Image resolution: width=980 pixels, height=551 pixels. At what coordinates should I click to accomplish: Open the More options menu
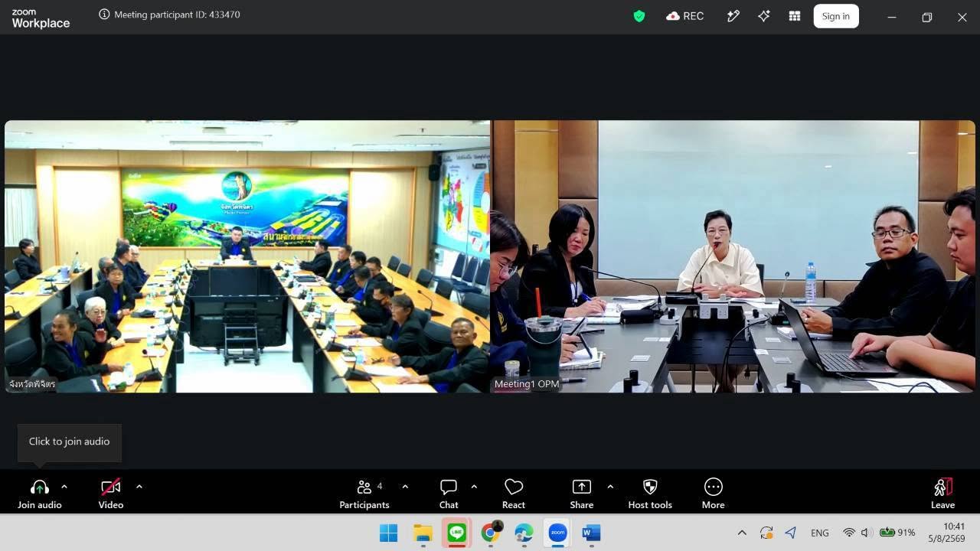click(713, 494)
